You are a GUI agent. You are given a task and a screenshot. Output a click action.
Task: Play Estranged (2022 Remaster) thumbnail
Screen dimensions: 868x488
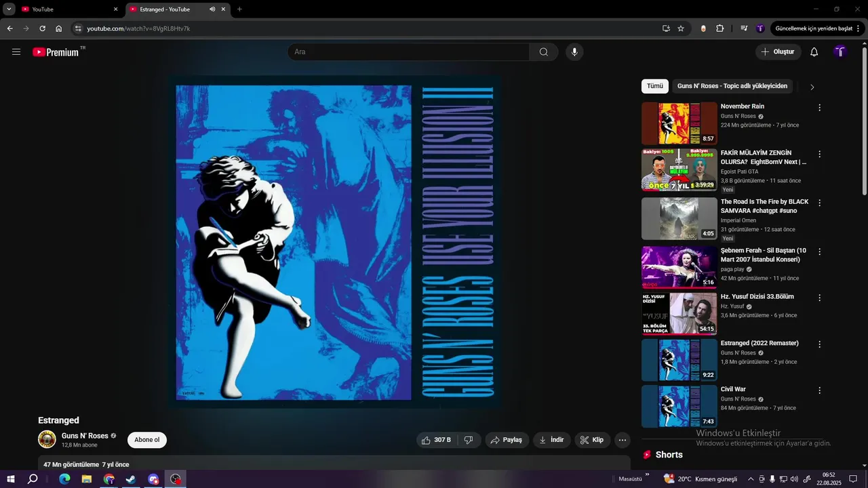tap(679, 360)
